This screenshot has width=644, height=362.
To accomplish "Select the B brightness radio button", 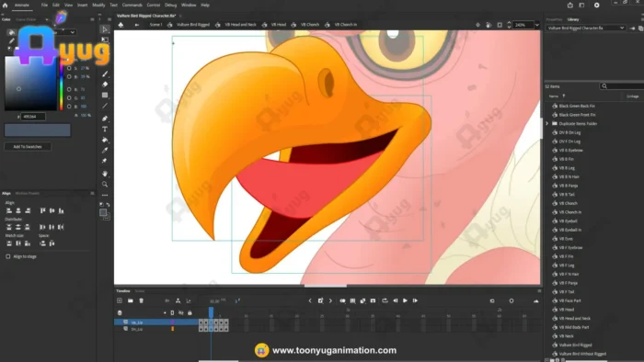I will point(69,76).
